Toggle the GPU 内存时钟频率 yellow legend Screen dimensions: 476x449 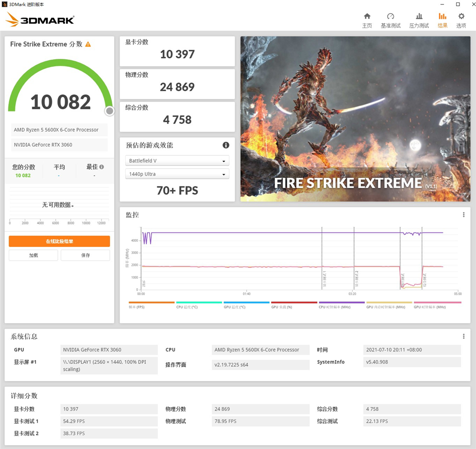(x=389, y=302)
